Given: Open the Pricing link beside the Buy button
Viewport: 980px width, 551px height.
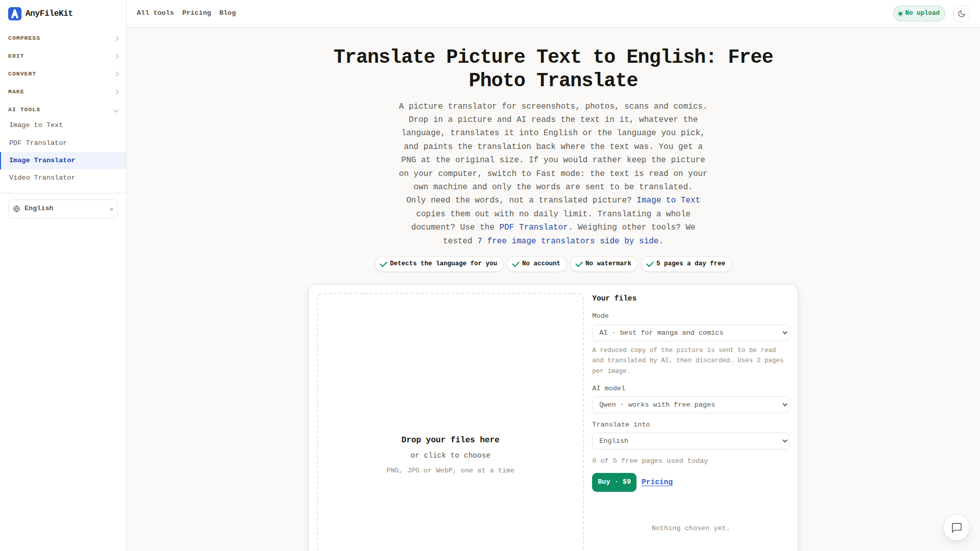Looking at the screenshot, I should (x=657, y=482).
